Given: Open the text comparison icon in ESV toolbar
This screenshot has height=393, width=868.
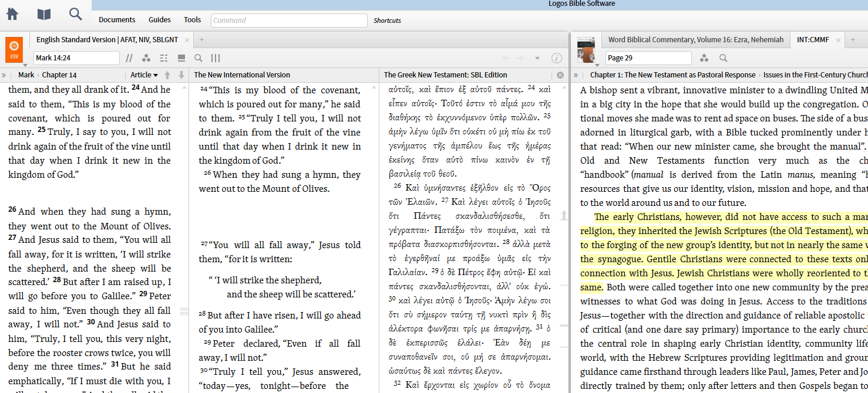Looking at the screenshot, I should [x=181, y=58].
